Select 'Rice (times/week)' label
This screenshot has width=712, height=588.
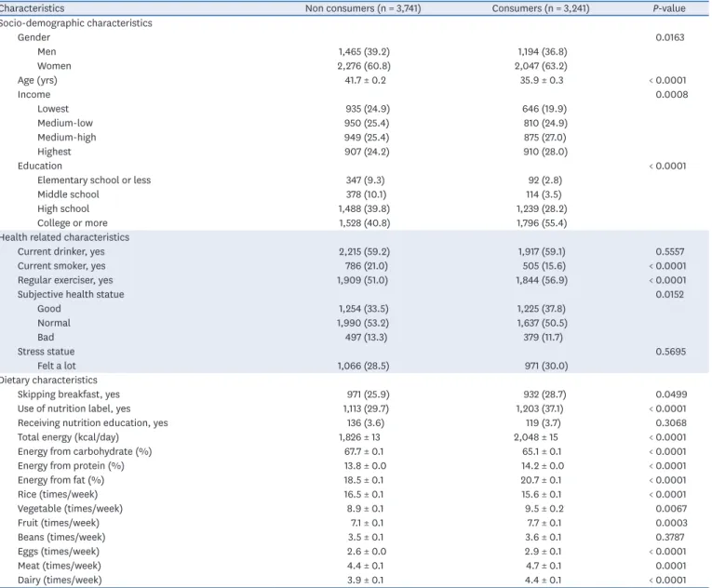pos(58,494)
